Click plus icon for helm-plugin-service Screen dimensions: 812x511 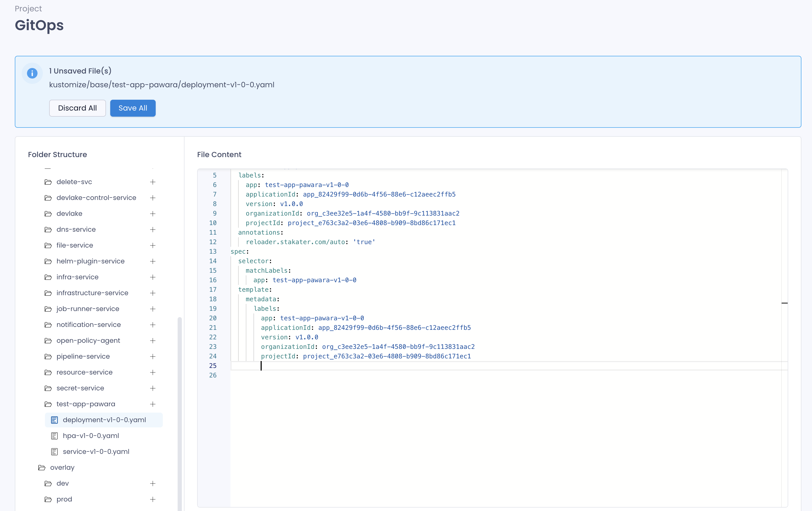click(153, 261)
